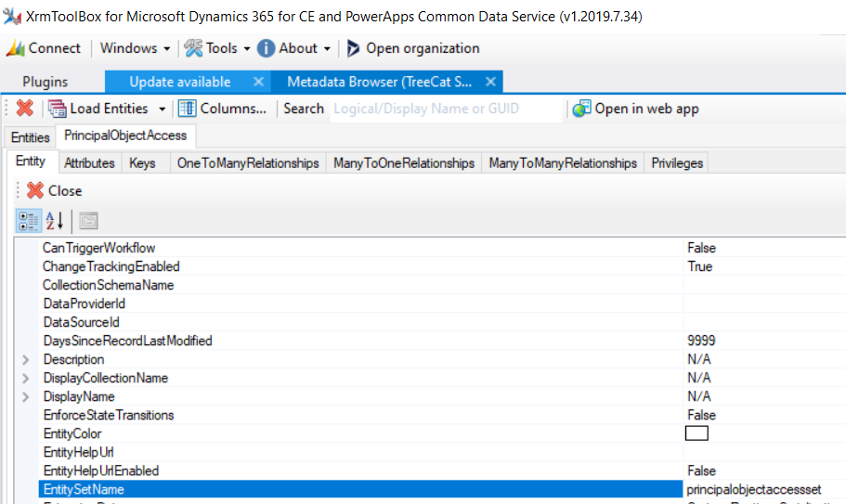Click the red X close tool icon
The width and height of the screenshot is (846, 504).
(x=25, y=109)
